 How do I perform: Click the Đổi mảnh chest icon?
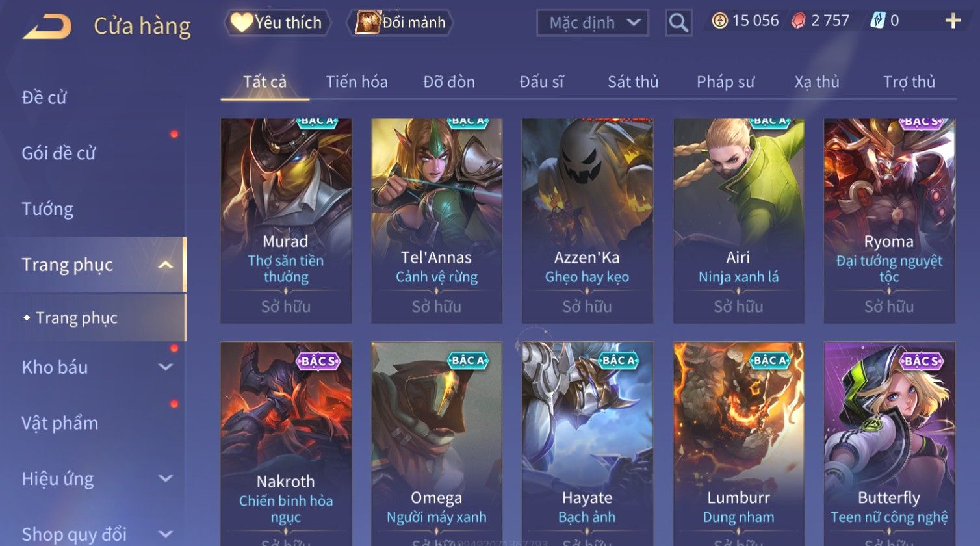(367, 23)
